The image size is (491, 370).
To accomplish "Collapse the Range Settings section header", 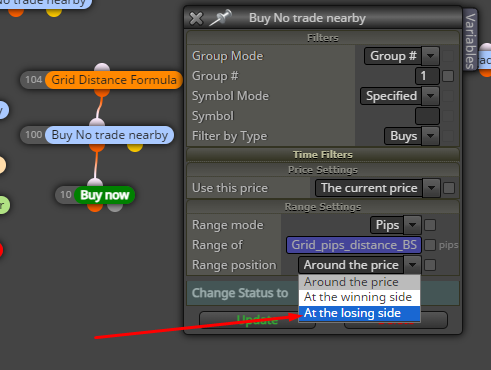I will pos(323,207).
